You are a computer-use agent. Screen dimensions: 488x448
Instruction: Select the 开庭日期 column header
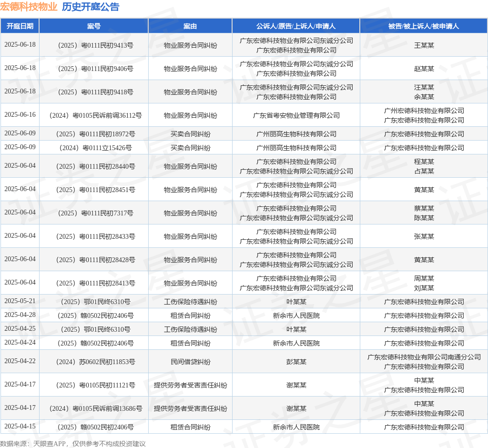coord(20,26)
